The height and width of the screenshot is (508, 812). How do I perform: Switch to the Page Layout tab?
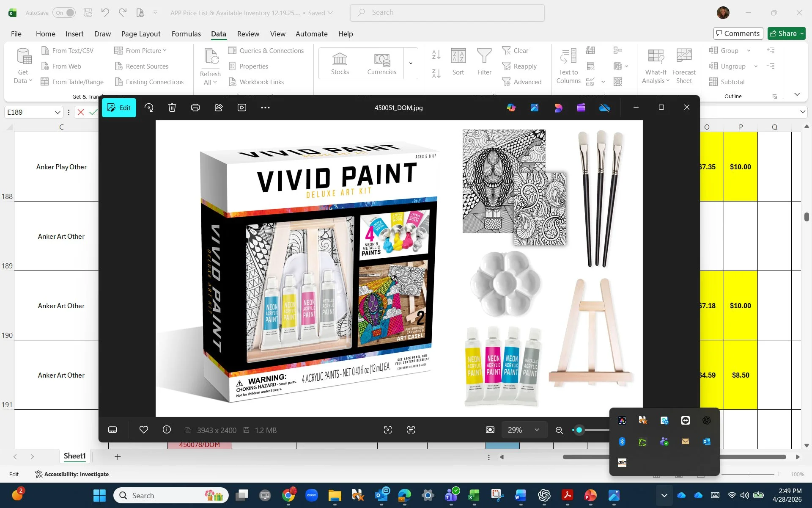[141, 34]
